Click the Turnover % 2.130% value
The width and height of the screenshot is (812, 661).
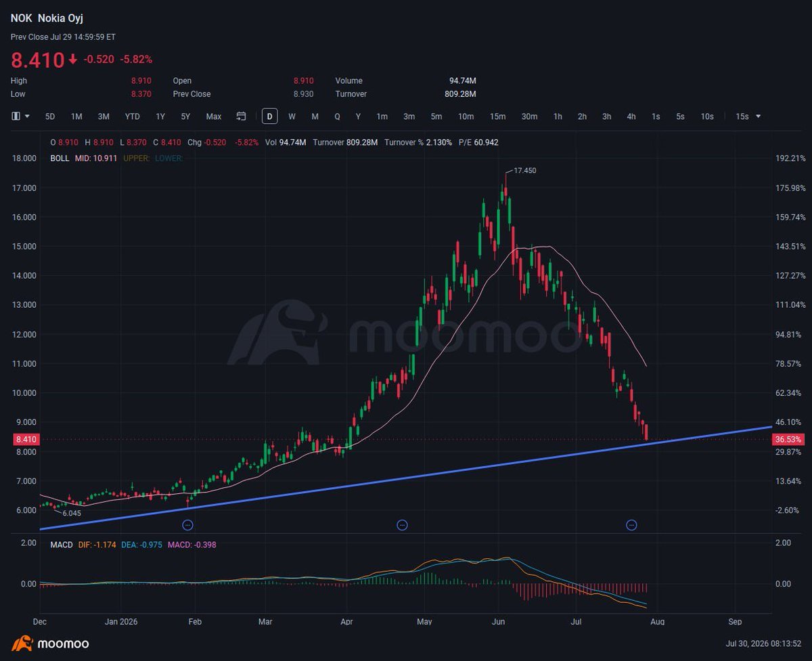418,143
